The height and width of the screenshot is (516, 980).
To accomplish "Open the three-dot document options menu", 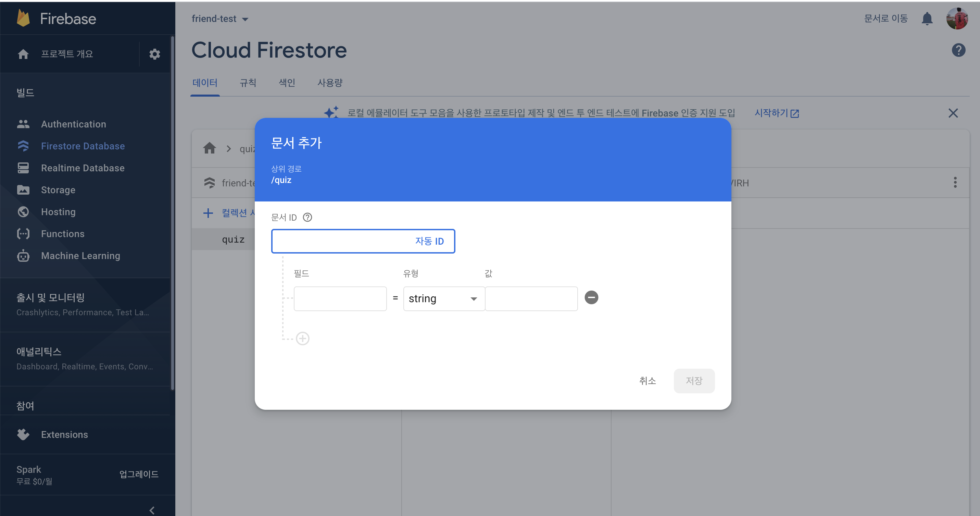I will point(955,183).
